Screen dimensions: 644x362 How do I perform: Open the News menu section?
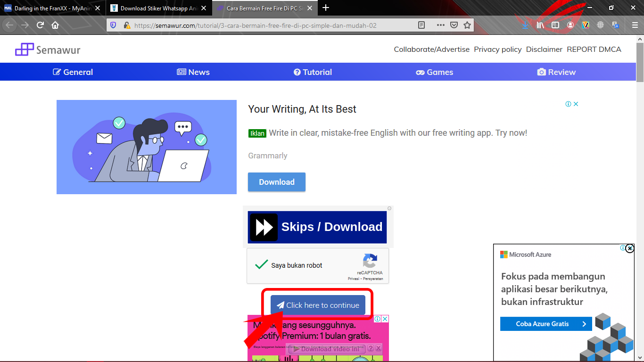(193, 72)
